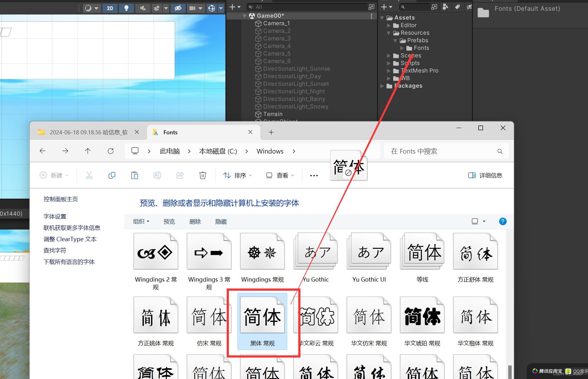Toggle scene lighting bulb icon
The image size is (588, 379).
pyautogui.click(x=126, y=8)
